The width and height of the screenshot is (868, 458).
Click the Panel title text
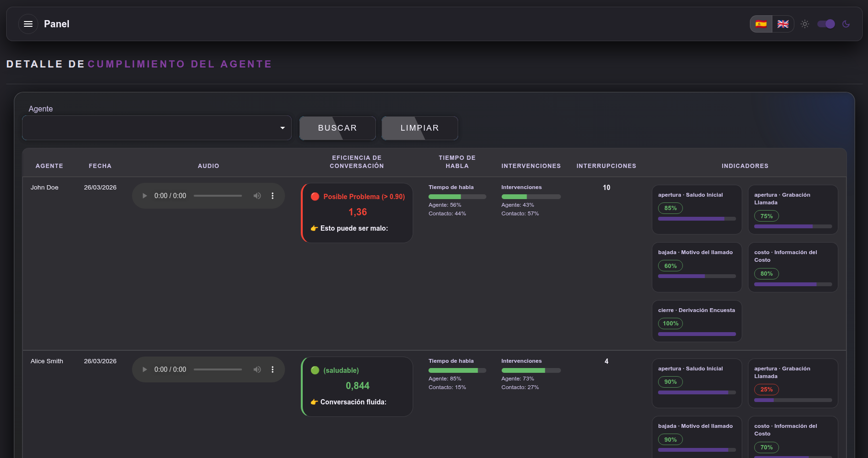point(56,24)
